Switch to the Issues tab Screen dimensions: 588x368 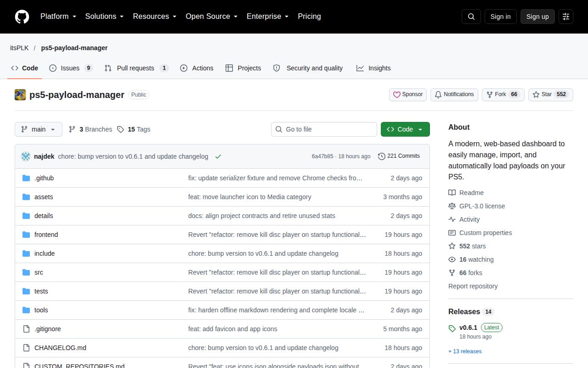coord(71,68)
